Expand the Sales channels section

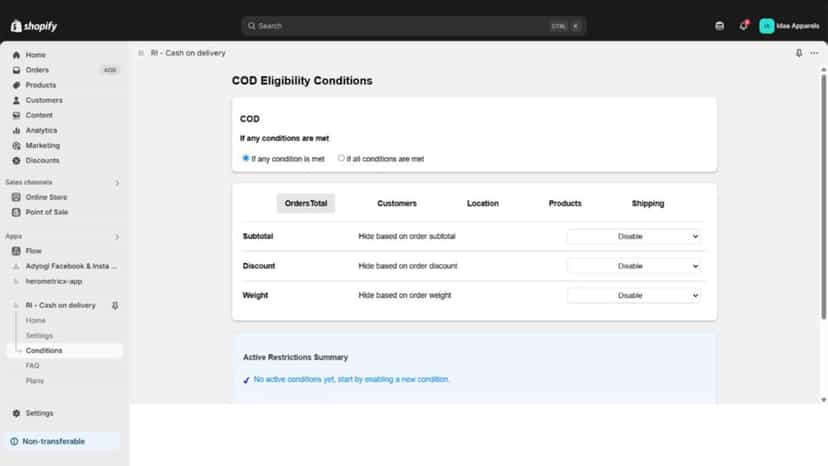click(117, 183)
